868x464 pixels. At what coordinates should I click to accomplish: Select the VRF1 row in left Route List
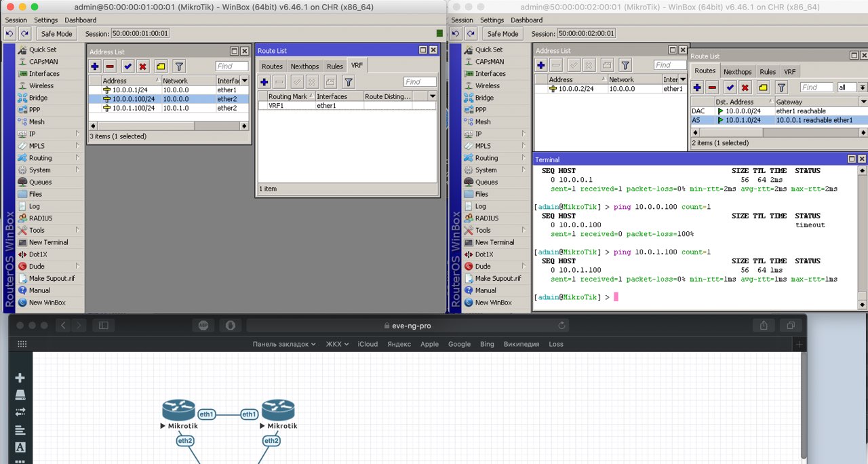tap(347, 106)
